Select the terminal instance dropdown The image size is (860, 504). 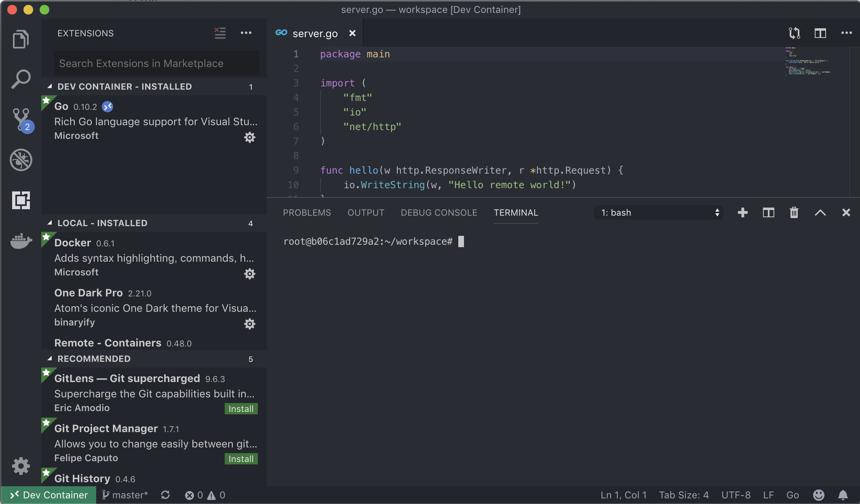pyautogui.click(x=658, y=212)
